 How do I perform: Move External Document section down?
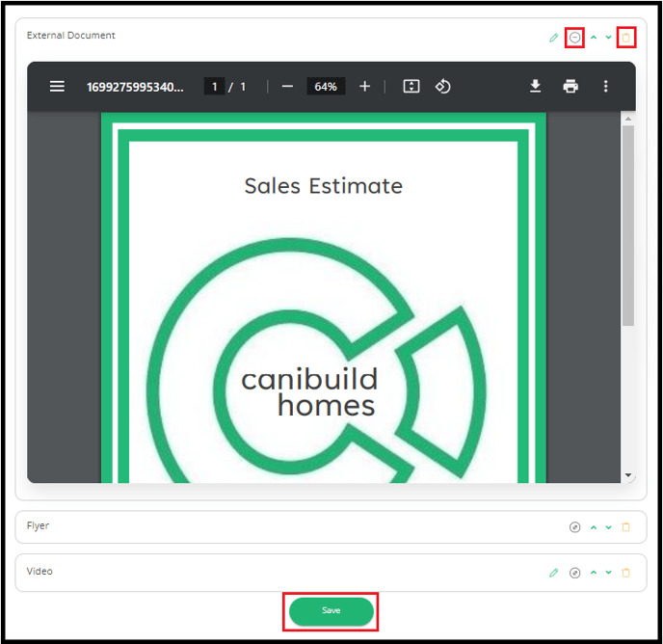pyautogui.click(x=608, y=38)
